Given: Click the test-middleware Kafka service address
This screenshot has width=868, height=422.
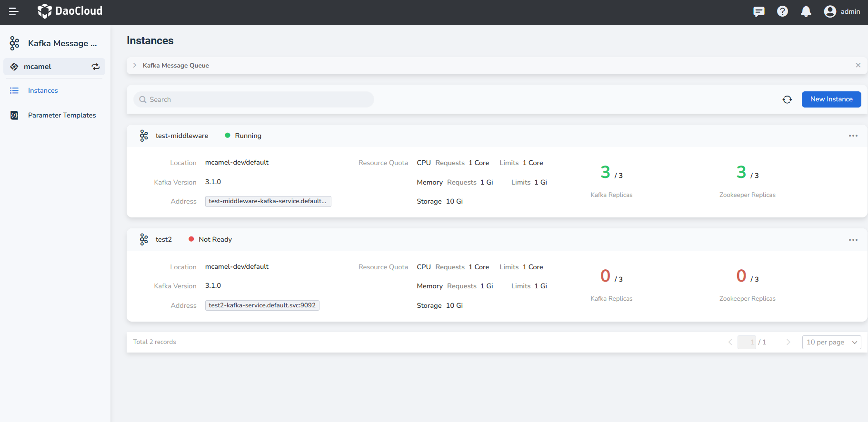Looking at the screenshot, I should (268, 201).
